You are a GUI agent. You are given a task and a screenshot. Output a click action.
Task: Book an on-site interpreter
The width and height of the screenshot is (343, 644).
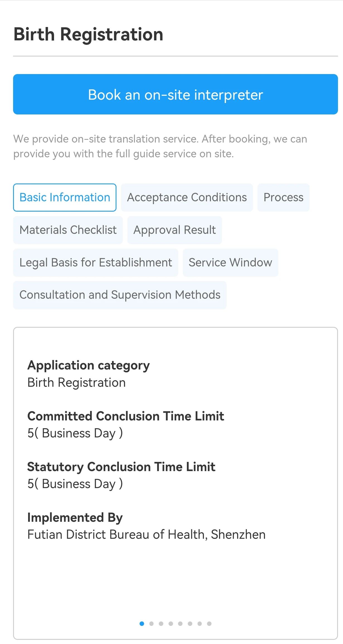175,94
